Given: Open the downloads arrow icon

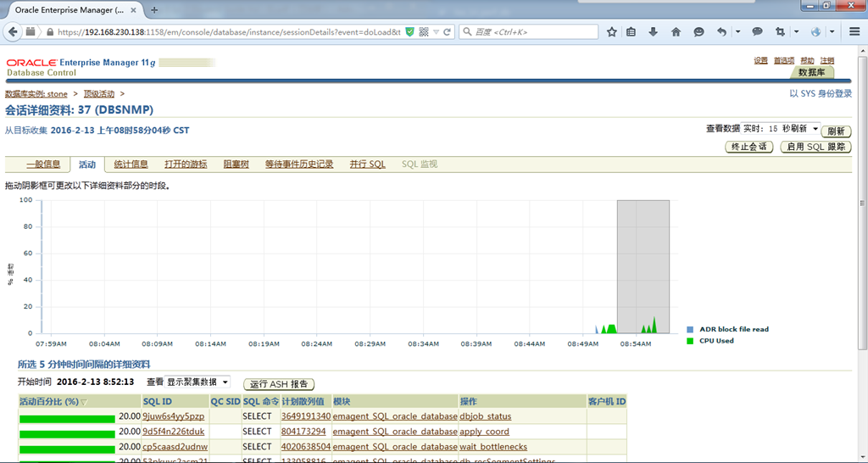Looking at the screenshot, I should (654, 31).
